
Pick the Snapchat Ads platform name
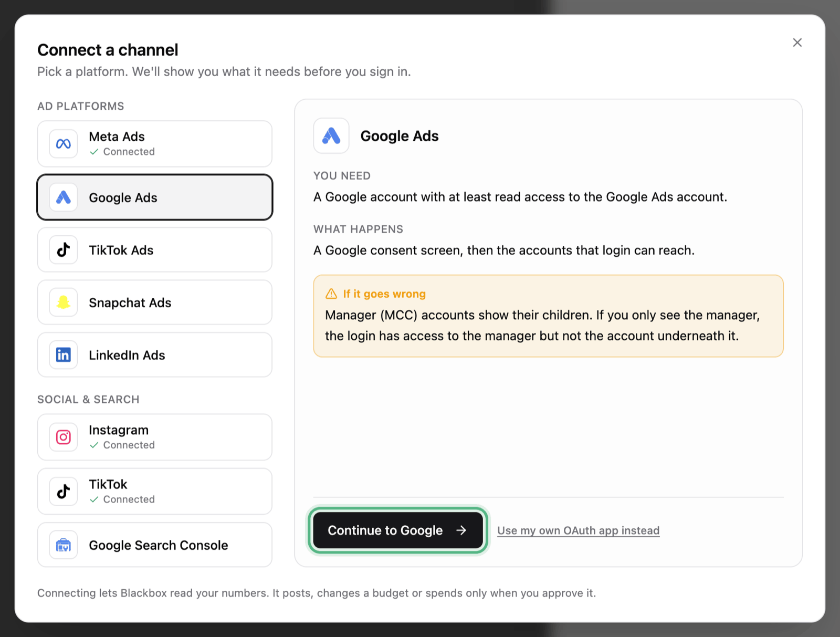pos(130,302)
